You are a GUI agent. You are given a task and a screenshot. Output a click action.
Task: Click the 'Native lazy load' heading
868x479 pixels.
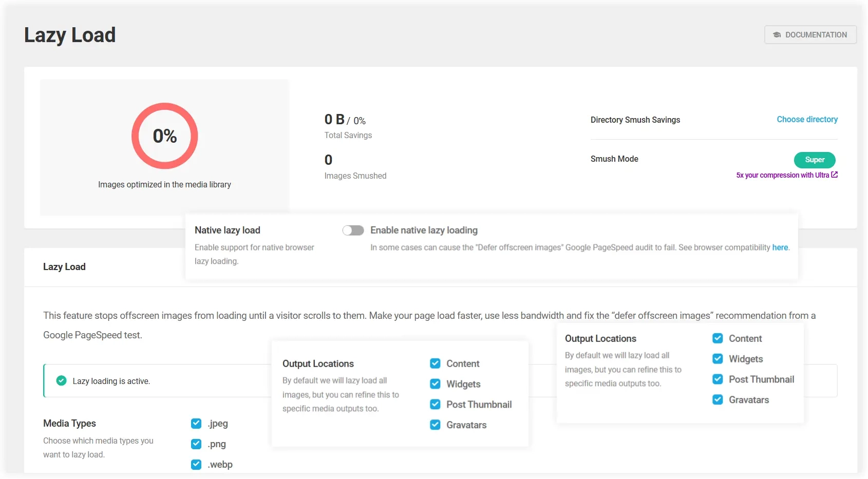click(228, 231)
